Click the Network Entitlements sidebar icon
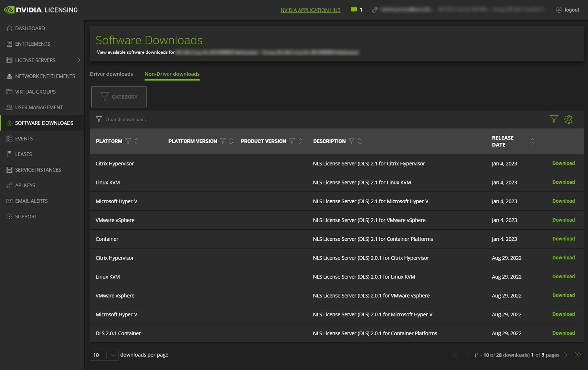The image size is (588, 370). (x=9, y=76)
